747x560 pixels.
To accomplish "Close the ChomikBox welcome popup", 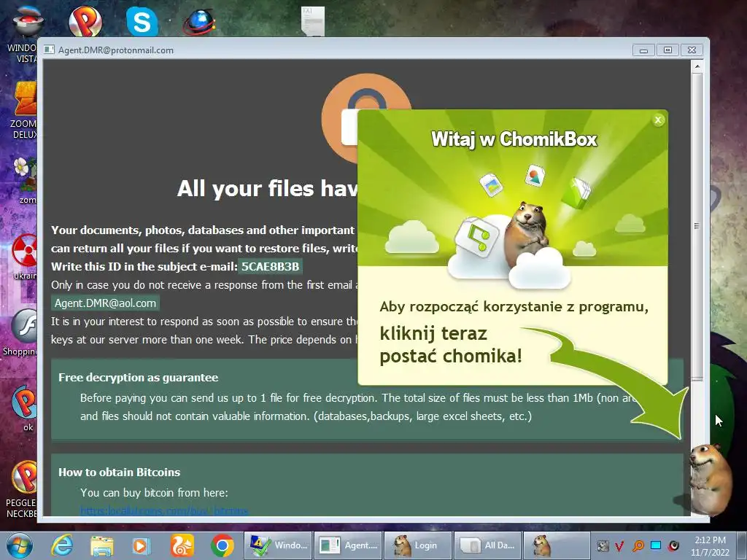I will pos(658,120).
